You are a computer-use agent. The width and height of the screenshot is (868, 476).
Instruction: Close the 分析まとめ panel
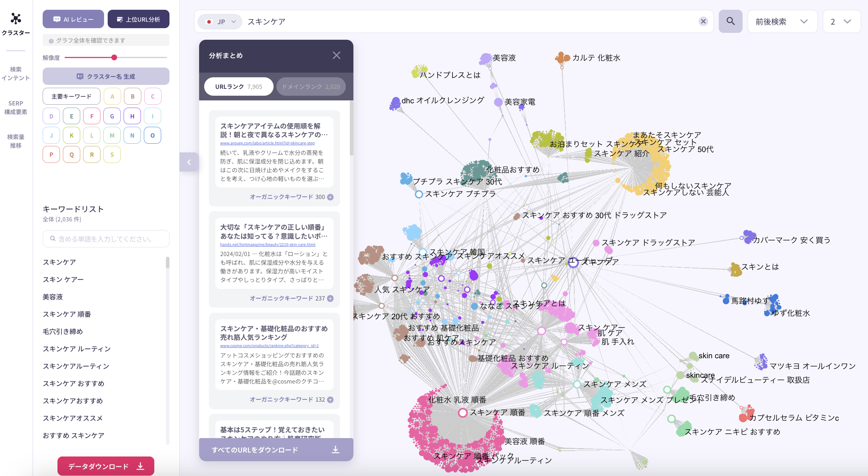[336, 55]
